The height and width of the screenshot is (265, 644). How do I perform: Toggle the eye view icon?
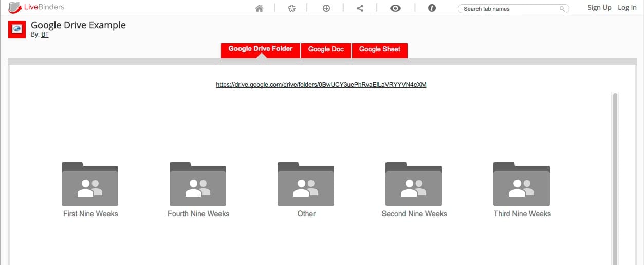(395, 8)
